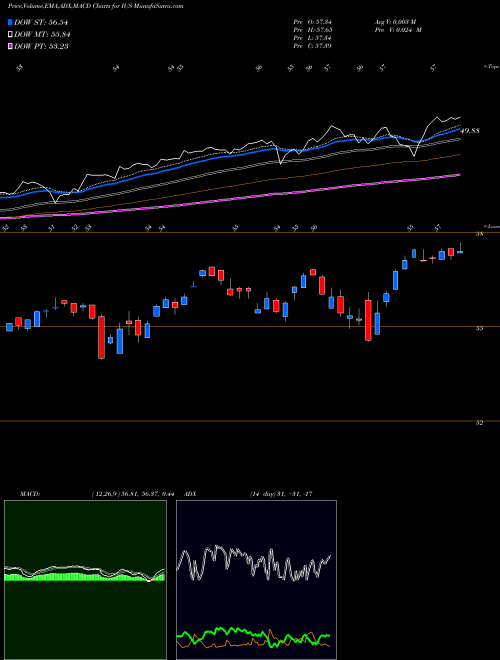Click the 38 price axis label

[479, 235]
